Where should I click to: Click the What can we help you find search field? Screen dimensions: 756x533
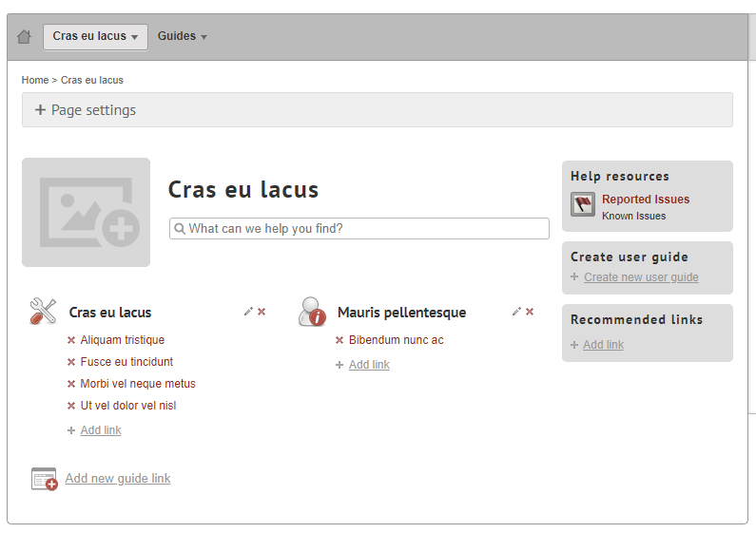[359, 229]
